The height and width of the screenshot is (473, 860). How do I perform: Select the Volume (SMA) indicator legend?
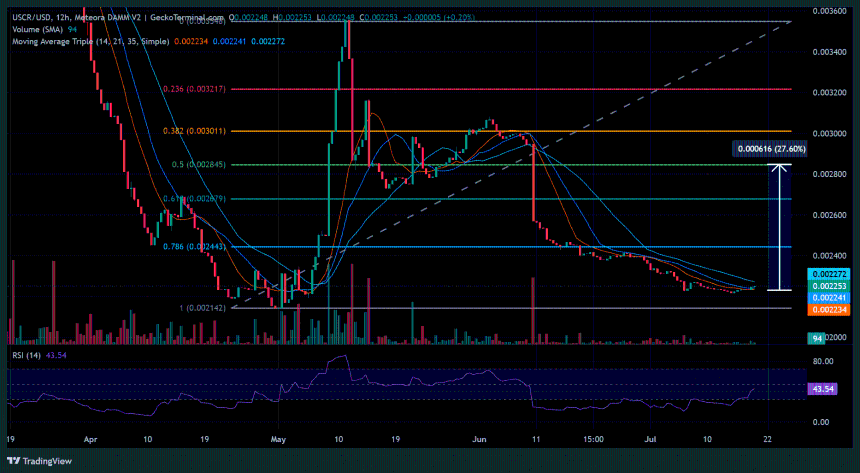pos(37,30)
